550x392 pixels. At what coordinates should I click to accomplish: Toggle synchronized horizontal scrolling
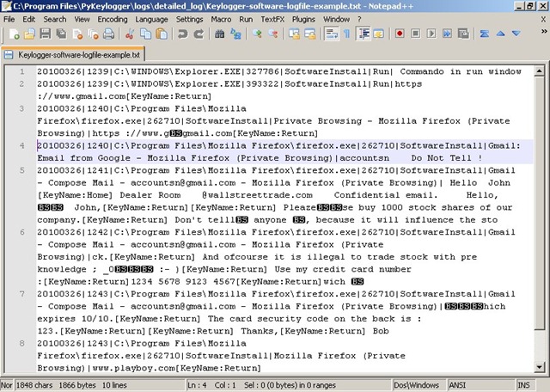[x=310, y=34]
